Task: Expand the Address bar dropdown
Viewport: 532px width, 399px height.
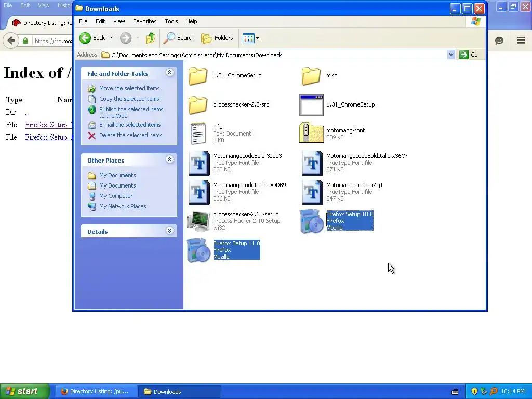Action: coord(451,55)
